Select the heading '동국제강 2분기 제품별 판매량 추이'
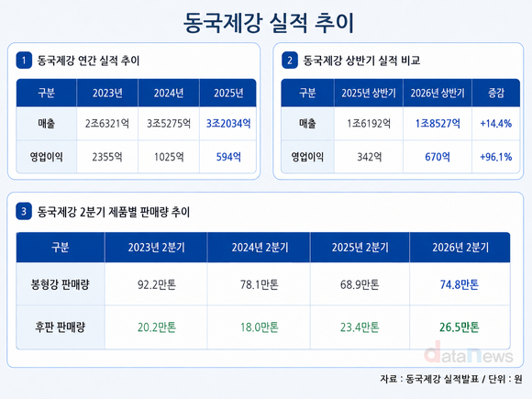 (x=114, y=212)
